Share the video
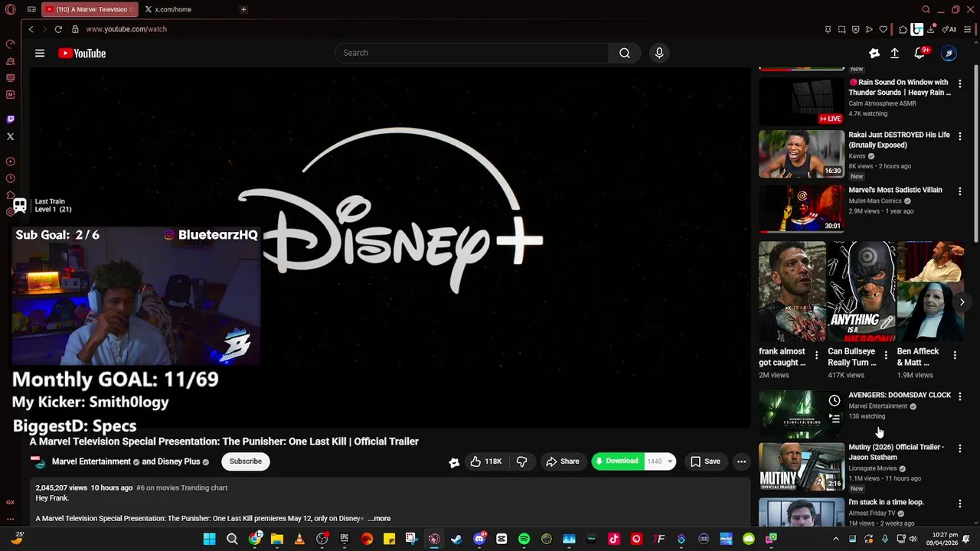The width and height of the screenshot is (980, 551). (562, 461)
